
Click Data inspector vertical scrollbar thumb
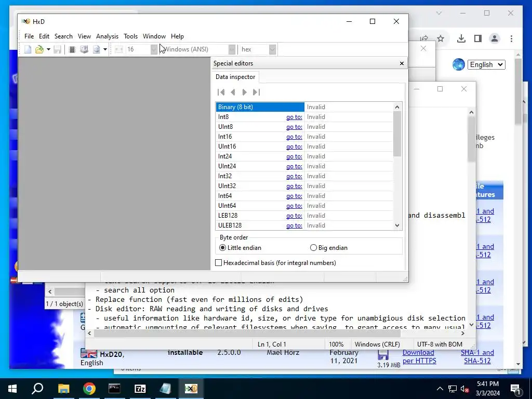tap(397, 134)
